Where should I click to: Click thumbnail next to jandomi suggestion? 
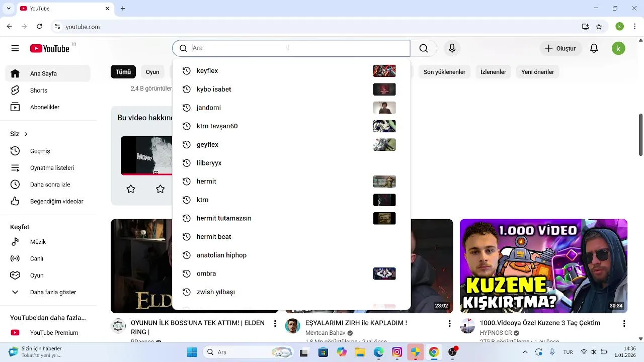(x=384, y=108)
